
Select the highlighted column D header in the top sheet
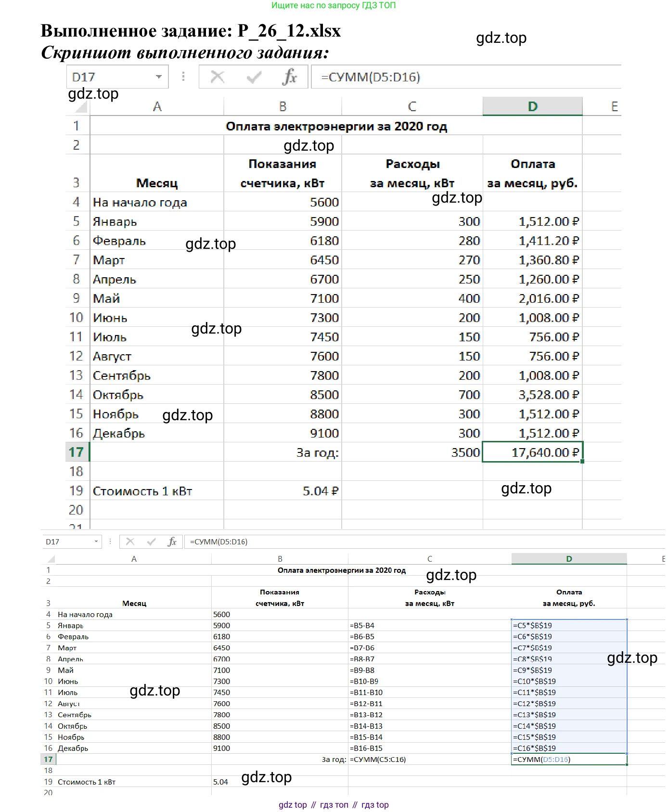(532, 106)
